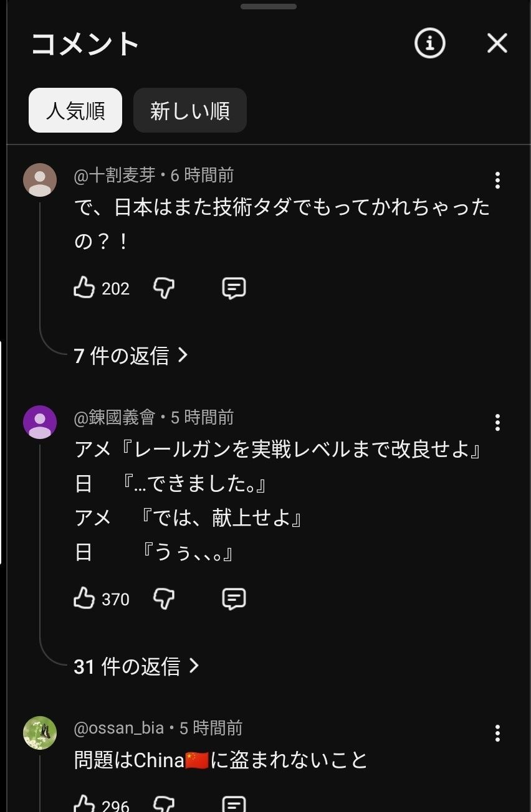The width and height of the screenshot is (531, 812).
Task: Open the @ossan_bia username link
Action: (x=119, y=728)
